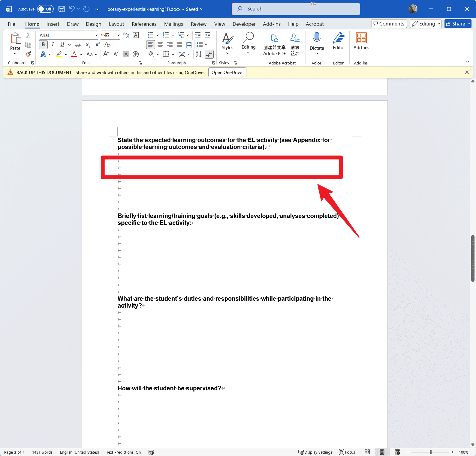Switch to the Review tab

199,24
